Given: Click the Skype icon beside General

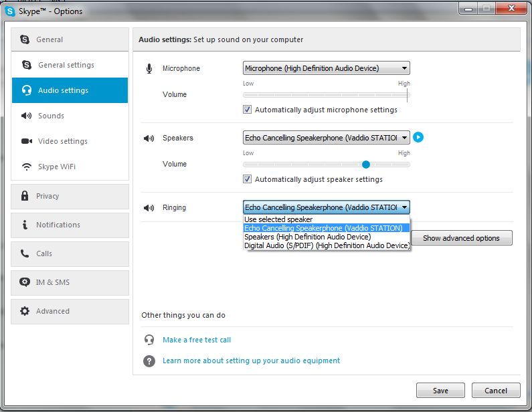Looking at the screenshot, I should [x=25, y=39].
